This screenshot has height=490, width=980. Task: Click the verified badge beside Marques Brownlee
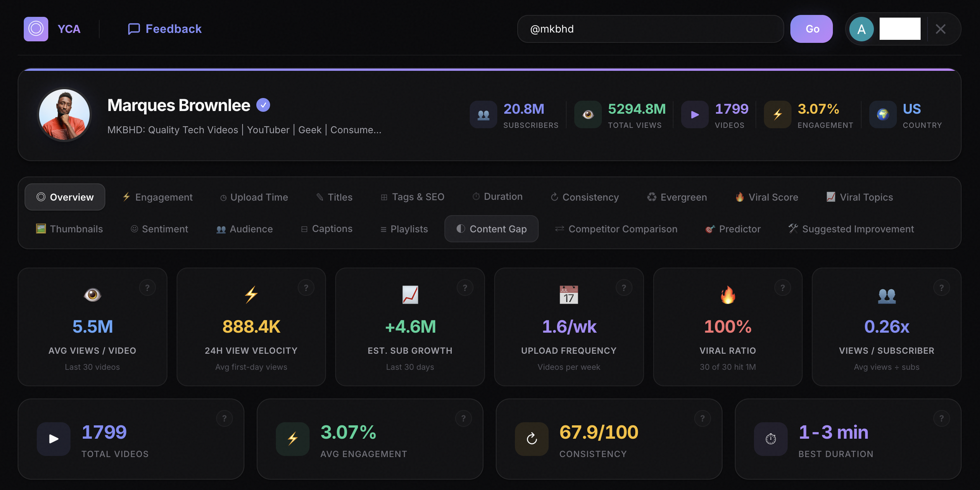pyautogui.click(x=263, y=105)
